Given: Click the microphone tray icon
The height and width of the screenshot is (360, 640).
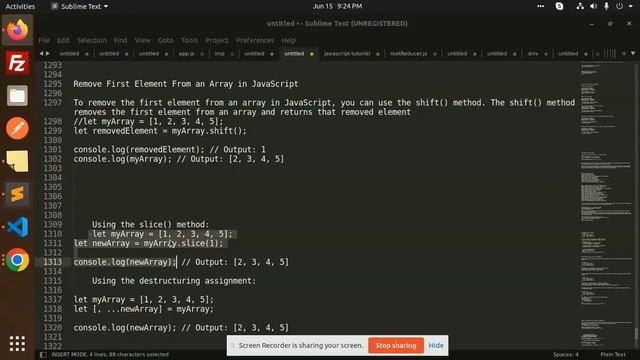Looking at the screenshot, I should coord(606,6).
